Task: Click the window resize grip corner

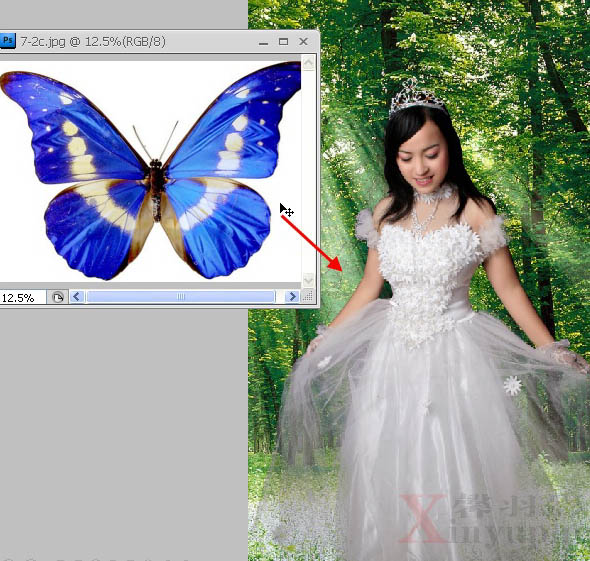Action: pos(308,296)
